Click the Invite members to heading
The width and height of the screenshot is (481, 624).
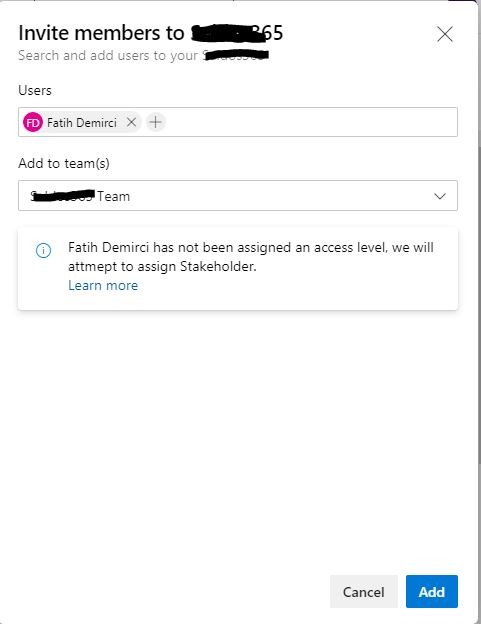101,33
